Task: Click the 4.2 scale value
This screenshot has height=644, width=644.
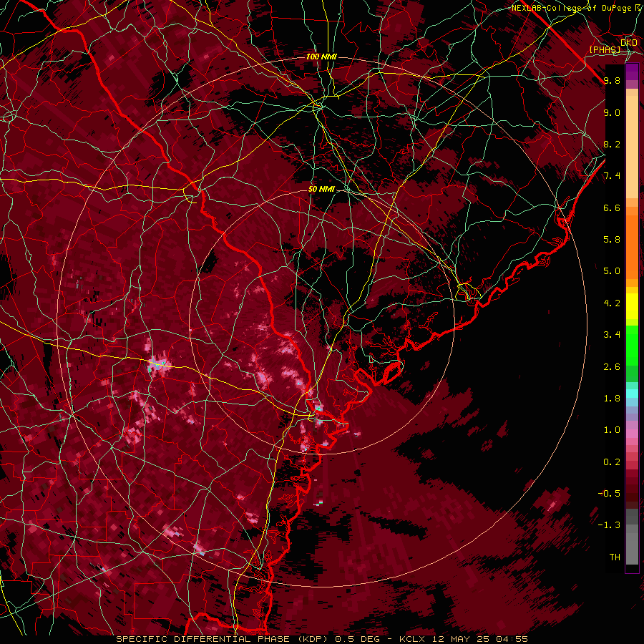Action: click(x=612, y=303)
